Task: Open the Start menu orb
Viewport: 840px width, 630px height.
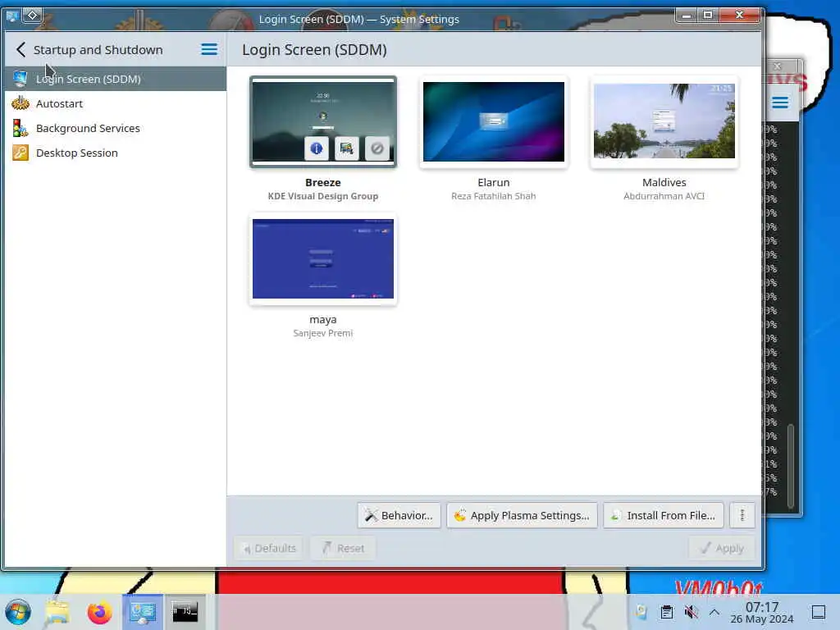Action: click(x=18, y=612)
